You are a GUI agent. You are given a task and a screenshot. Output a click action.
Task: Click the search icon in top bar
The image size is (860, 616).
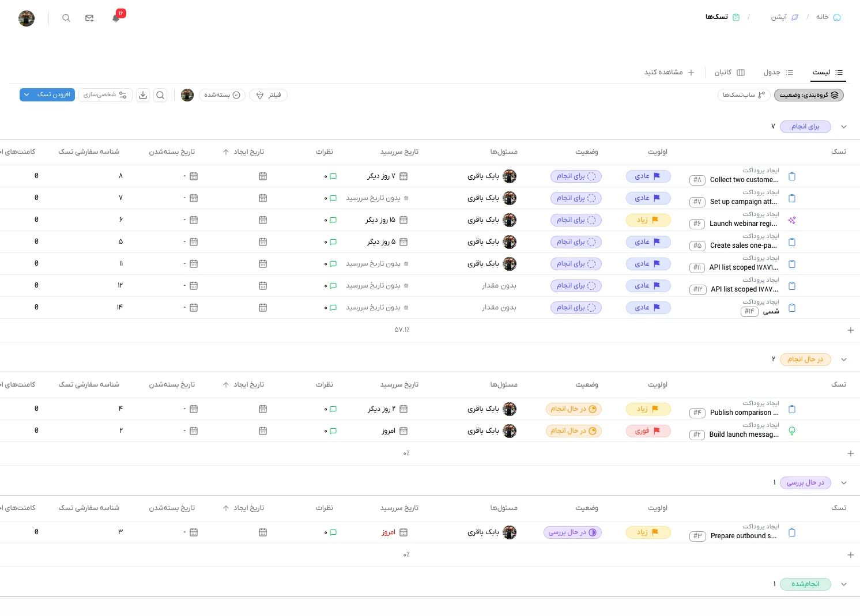[x=66, y=18]
